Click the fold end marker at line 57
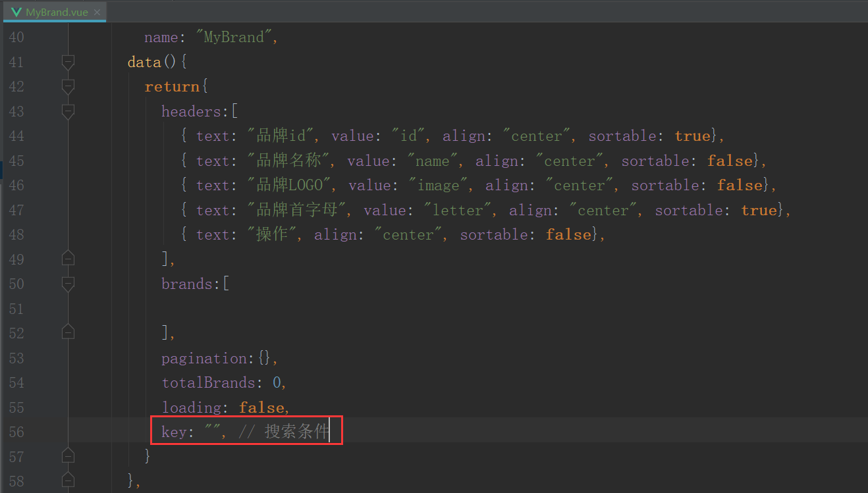This screenshot has height=493, width=868. pyautogui.click(x=68, y=456)
